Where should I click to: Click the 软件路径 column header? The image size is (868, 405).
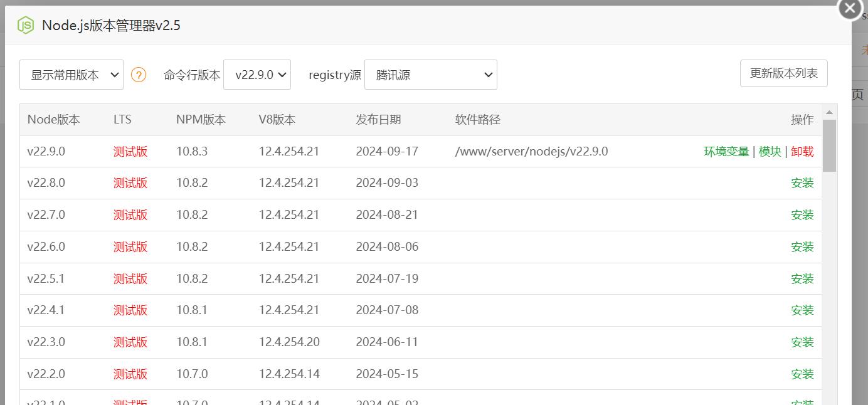(x=478, y=120)
